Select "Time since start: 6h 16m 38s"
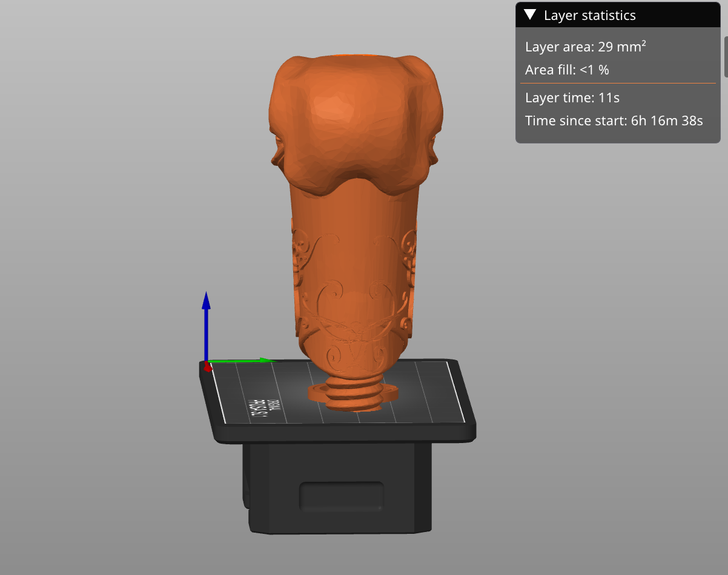Viewport: 728px width, 575px height. point(614,120)
